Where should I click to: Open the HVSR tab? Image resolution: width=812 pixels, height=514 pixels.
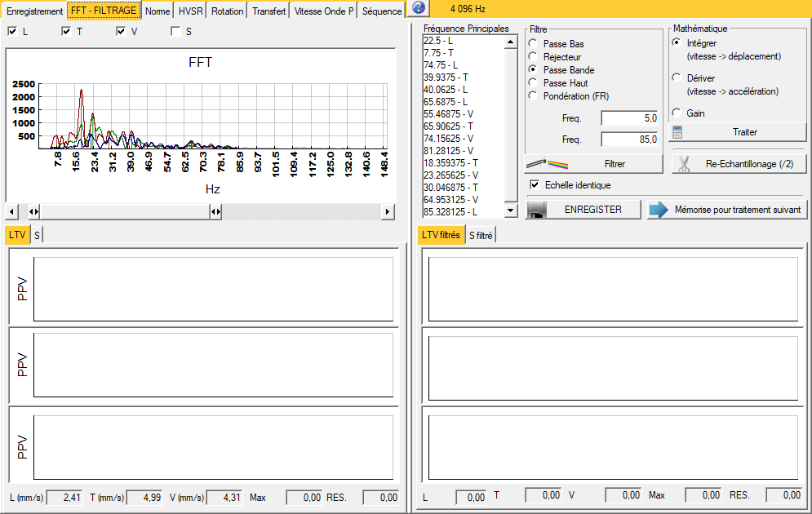click(191, 11)
